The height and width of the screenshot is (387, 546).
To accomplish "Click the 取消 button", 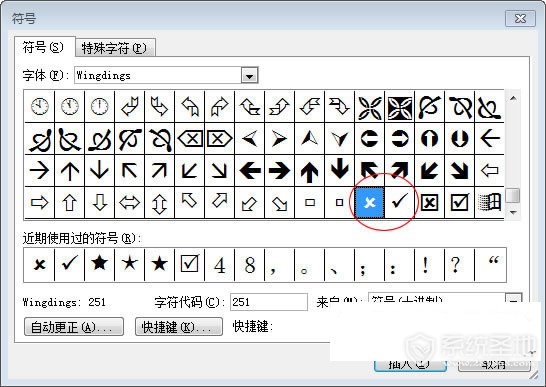I will [494, 365].
